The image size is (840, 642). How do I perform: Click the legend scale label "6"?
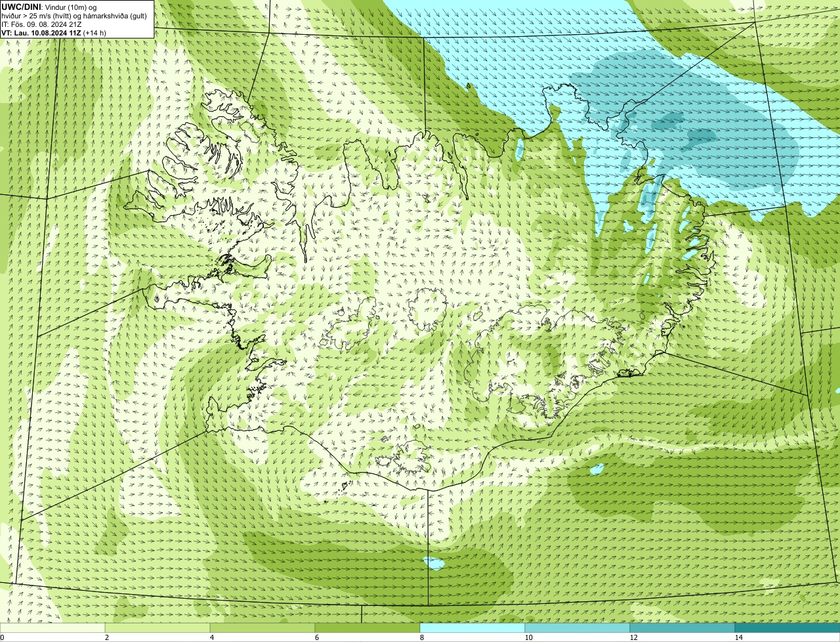pyautogui.click(x=316, y=637)
